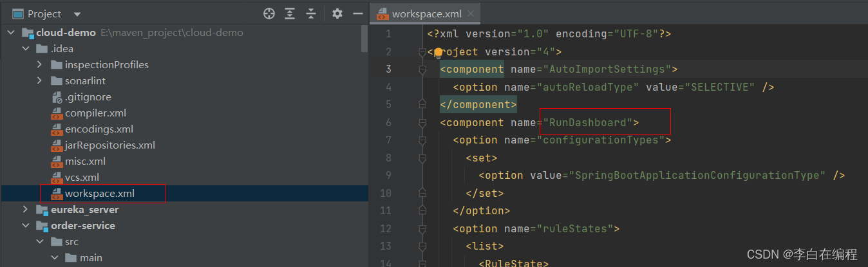The width and height of the screenshot is (868, 267).
Task: Fold the set tag at line 8
Action: 422,158
